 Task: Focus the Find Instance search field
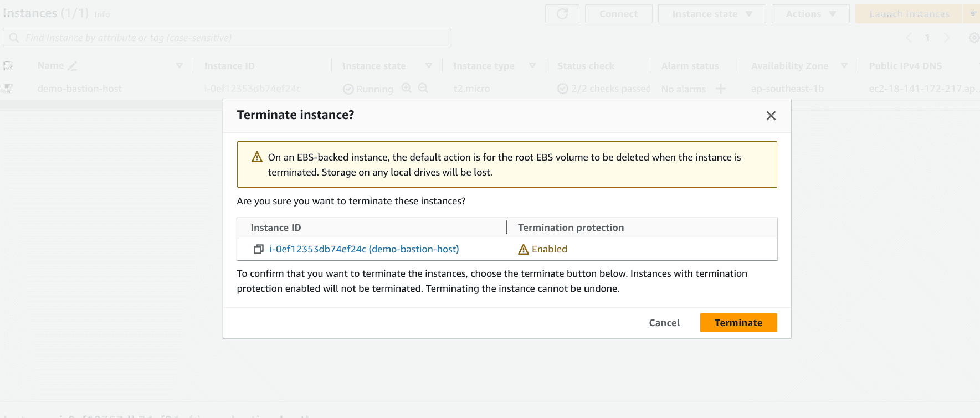click(227, 38)
